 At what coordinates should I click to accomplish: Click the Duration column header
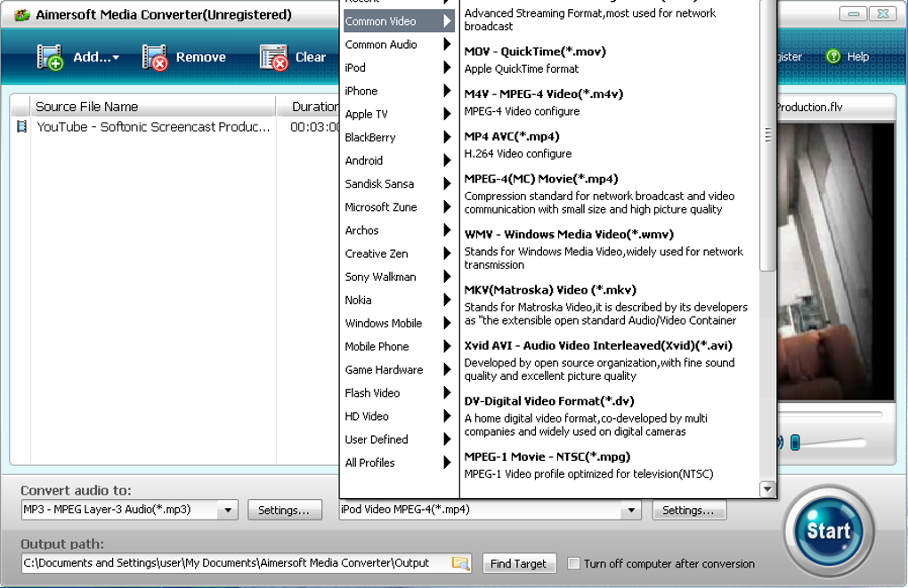point(308,107)
